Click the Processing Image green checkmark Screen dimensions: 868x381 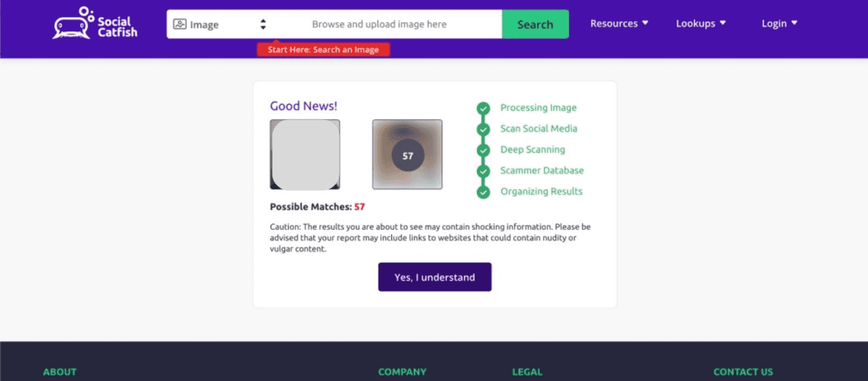point(483,108)
